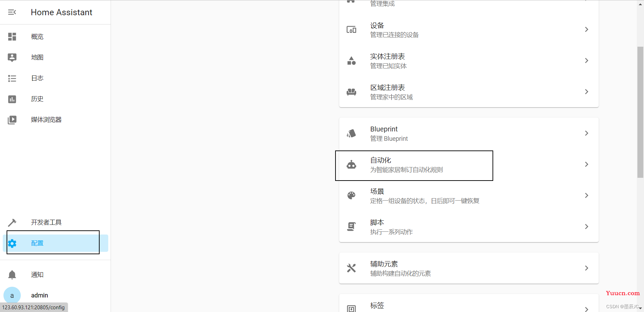Open the 设备 settings entry
This screenshot has height=312, width=644.
tap(469, 30)
